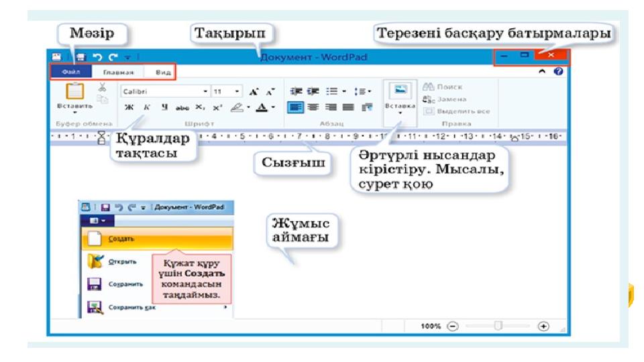Align text to the right
Image resolution: width=644 pixels, height=362 pixels.
(331, 107)
